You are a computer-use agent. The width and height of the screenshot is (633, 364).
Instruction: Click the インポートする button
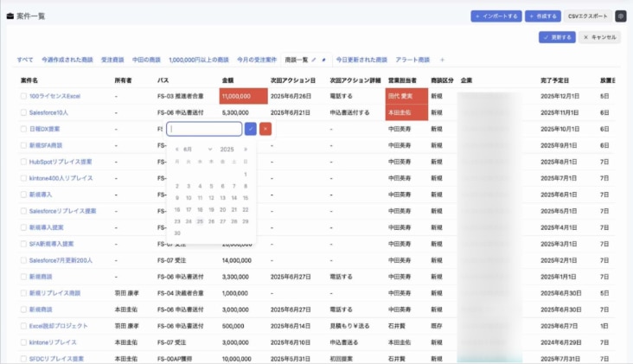(496, 16)
